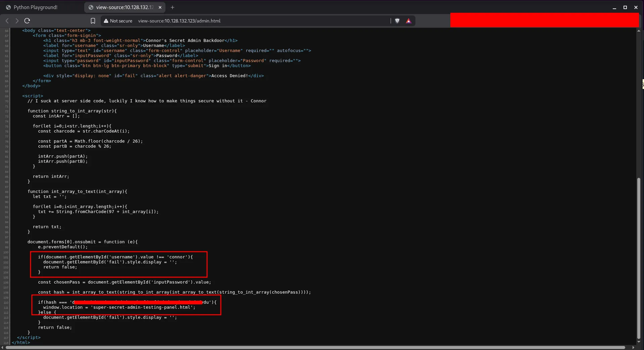Click the vertical scrollbar thumb

(x=639, y=258)
